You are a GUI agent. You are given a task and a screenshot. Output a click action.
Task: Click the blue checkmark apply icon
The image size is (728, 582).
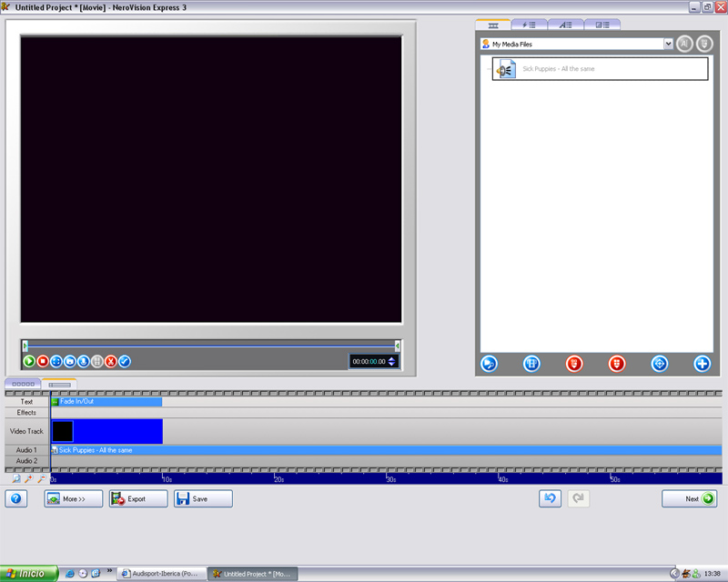(x=125, y=361)
